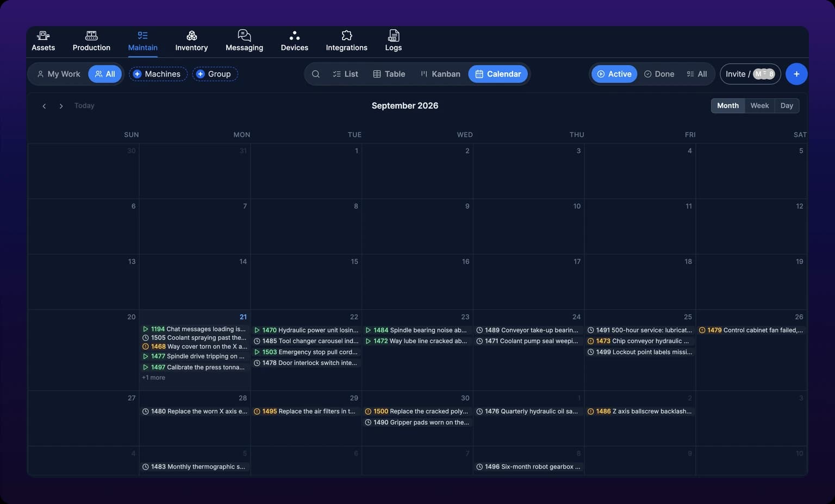The height and width of the screenshot is (504, 835).
Task: Open task 1486 Z axis ballscrew backlash
Action: (x=640, y=412)
